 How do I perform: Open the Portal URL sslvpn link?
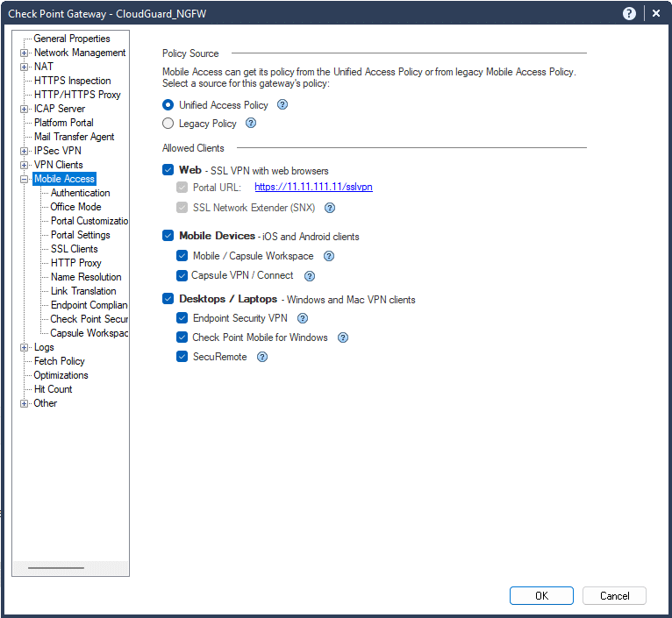click(313, 187)
